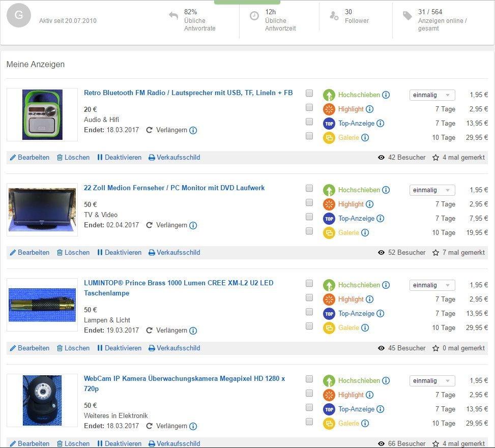Deactivate the LUMINTOP Taschenlampe listing
Screen dimensions: 495x448
point(119,348)
